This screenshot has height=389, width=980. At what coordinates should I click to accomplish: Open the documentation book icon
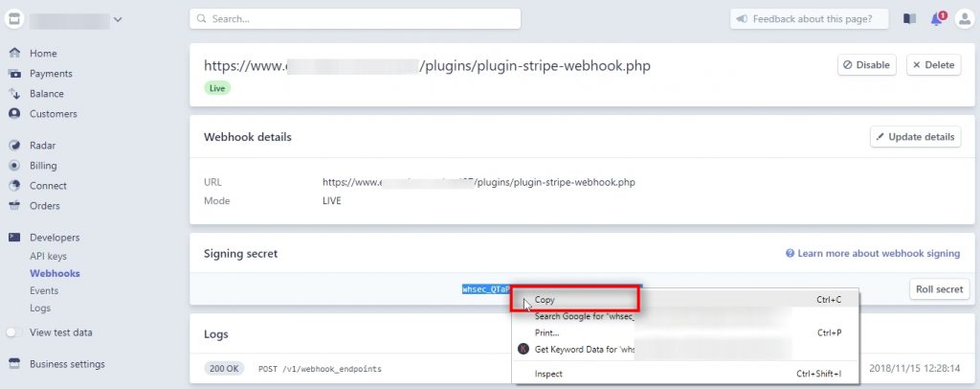click(x=909, y=19)
